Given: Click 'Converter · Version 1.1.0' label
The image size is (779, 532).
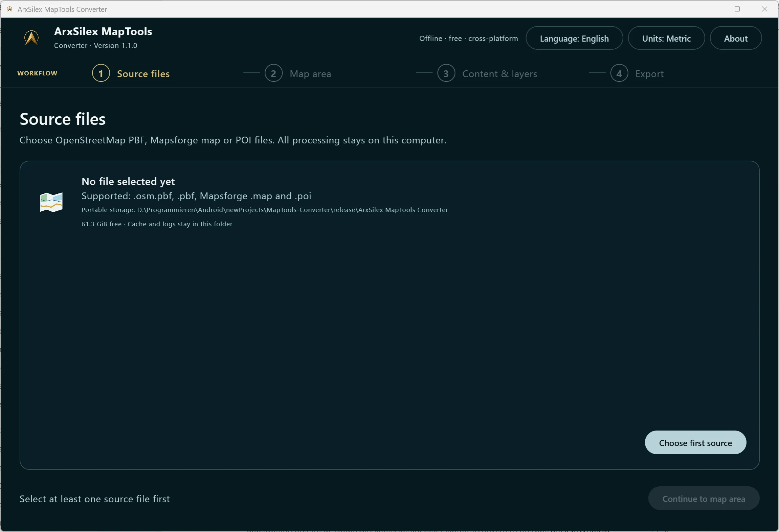Looking at the screenshot, I should tap(95, 46).
